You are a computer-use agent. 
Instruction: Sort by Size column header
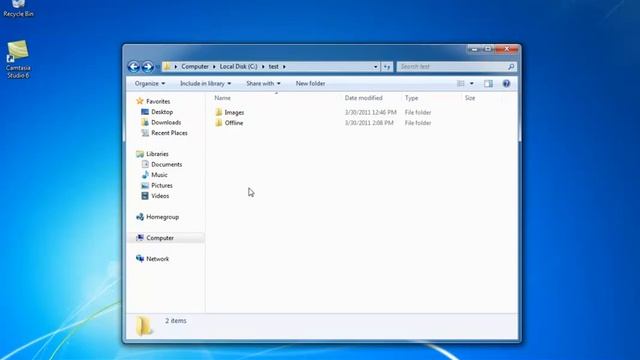click(470, 98)
